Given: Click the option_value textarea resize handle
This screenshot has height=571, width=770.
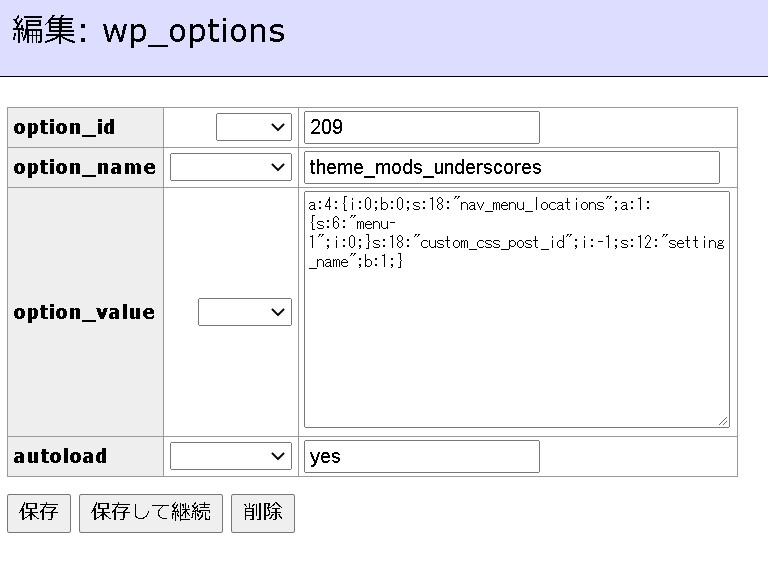Looking at the screenshot, I should [x=722, y=421].
